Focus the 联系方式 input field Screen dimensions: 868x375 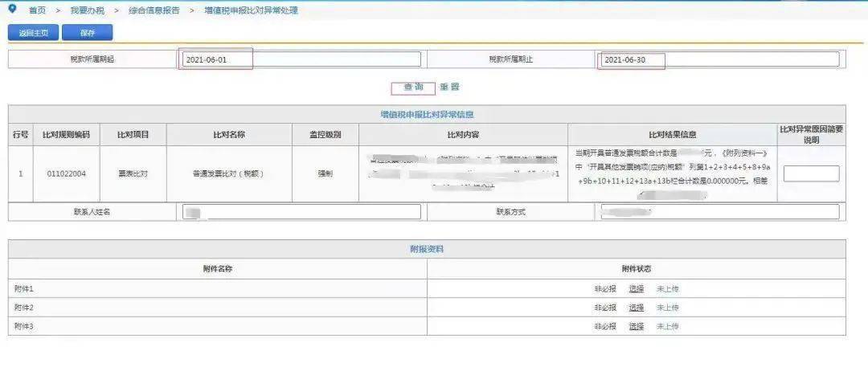[719, 212]
